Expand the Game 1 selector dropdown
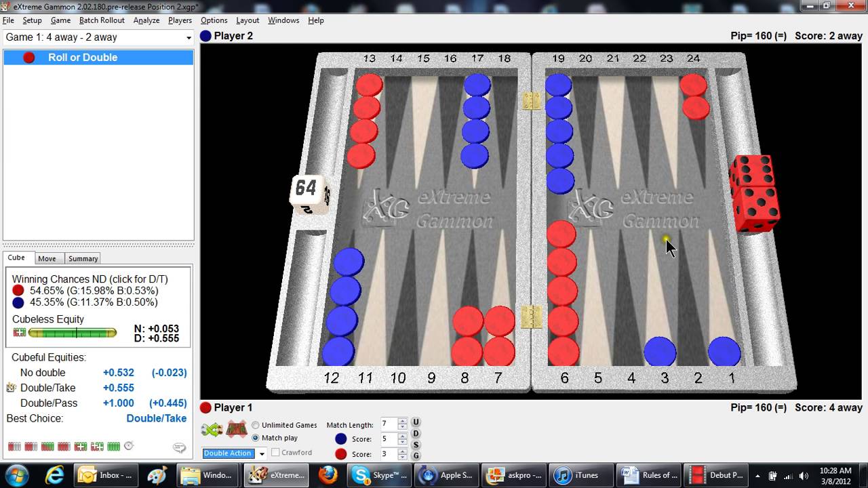868x488 pixels. [x=189, y=38]
